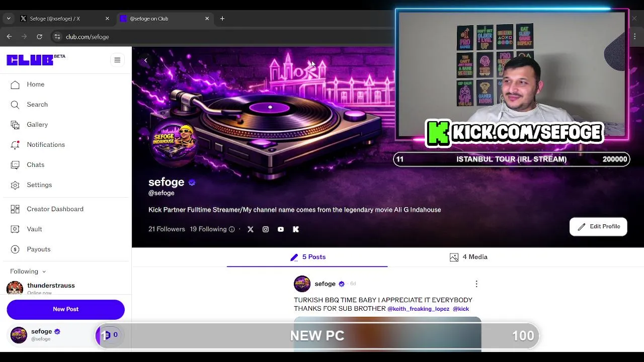This screenshot has height=362, width=644.
Task: Switch to the Sefoge X browser tab
Action: pos(65,19)
